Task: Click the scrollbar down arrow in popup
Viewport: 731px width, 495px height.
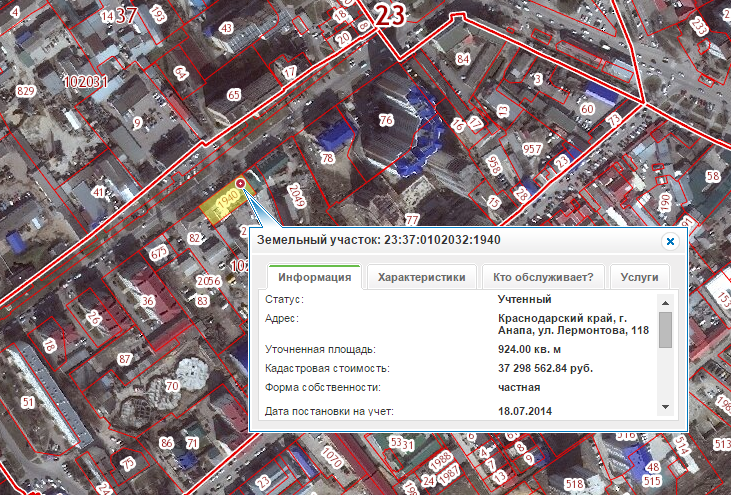Action: point(665,407)
